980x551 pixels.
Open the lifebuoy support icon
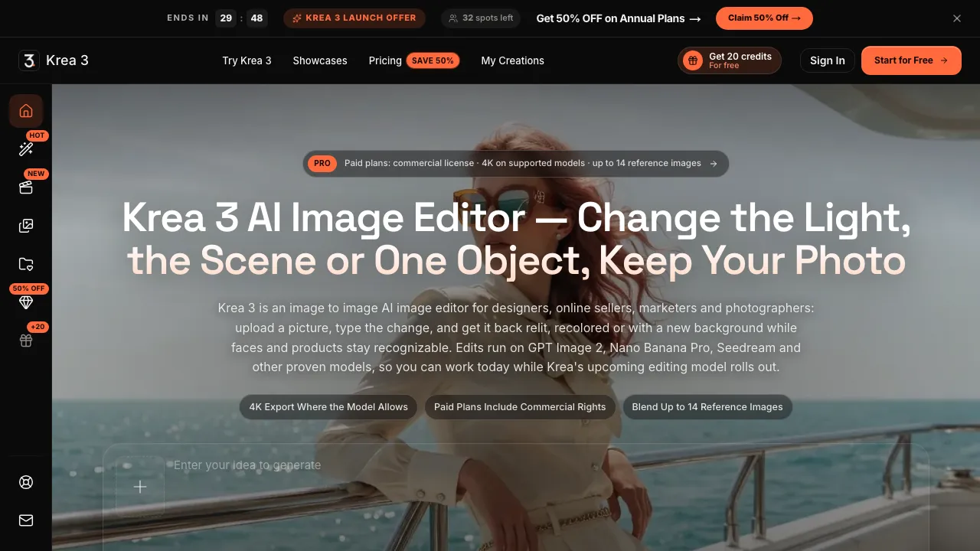coord(26,482)
